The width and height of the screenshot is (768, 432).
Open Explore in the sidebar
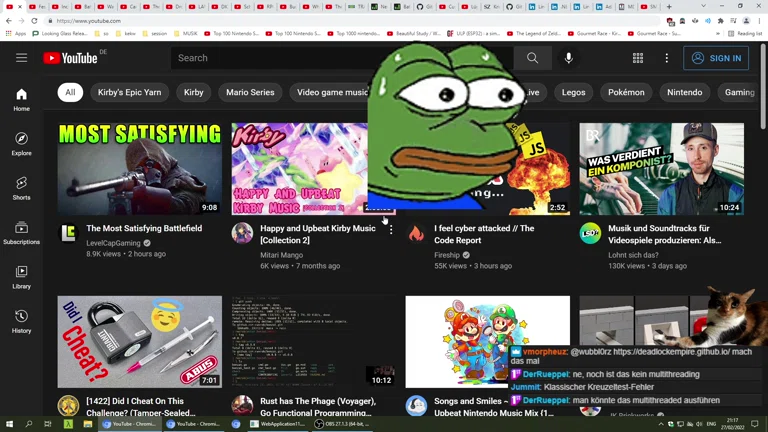click(21, 144)
